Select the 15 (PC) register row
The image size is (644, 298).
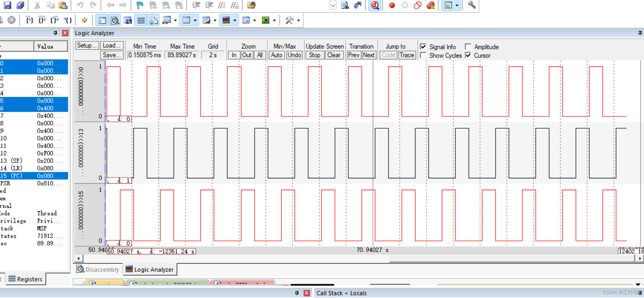point(34,175)
